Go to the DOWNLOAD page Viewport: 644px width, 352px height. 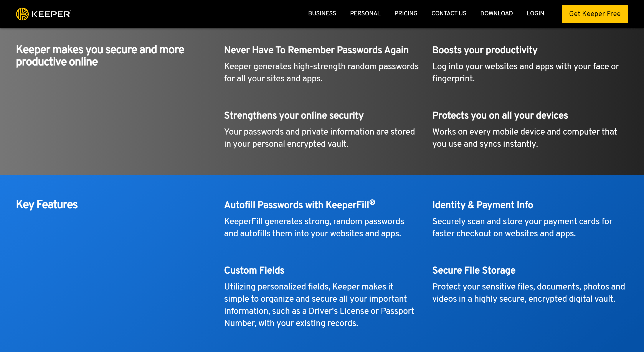[x=497, y=13]
